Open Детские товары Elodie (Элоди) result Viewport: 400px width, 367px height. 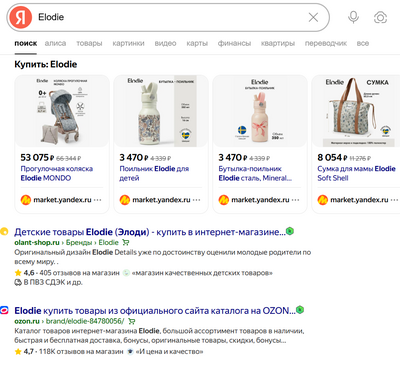150,232
